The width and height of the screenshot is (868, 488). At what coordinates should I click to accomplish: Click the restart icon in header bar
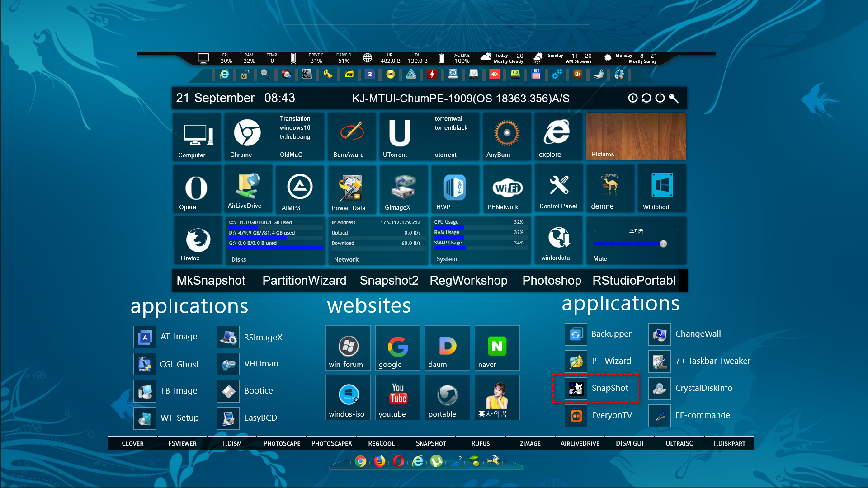pos(646,98)
